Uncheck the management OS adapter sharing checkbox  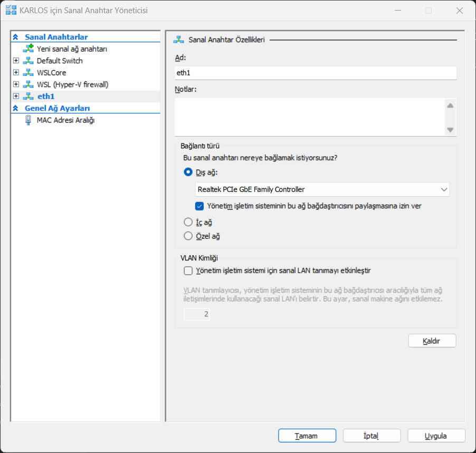click(199, 206)
